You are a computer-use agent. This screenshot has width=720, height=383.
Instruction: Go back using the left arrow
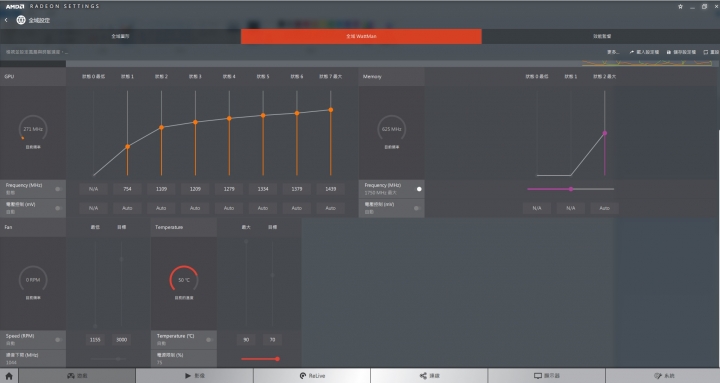pos(6,20)
